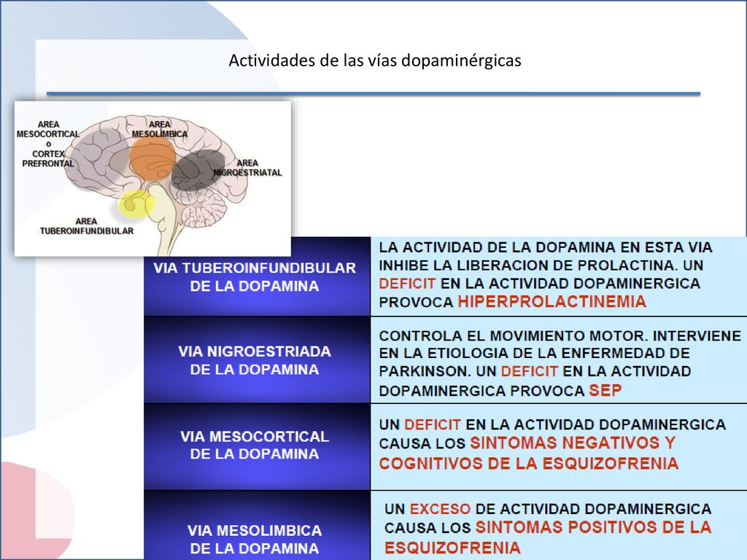Click the text 'CONTROLA EL MOVIMIENTO MOTOR. INTERVIENE'
The width and height of the screenshot is (747, 560).
(x=560, y=335)
